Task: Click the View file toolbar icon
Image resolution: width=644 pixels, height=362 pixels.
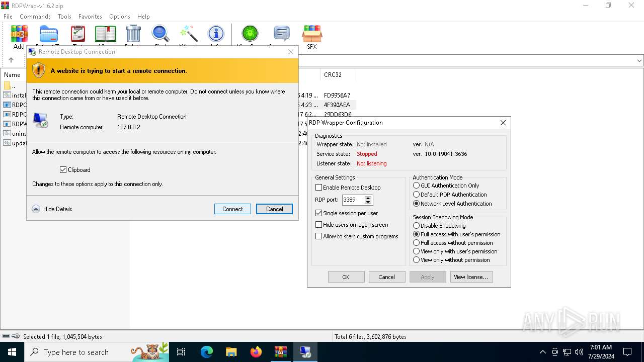Action: tap(106, 34)
